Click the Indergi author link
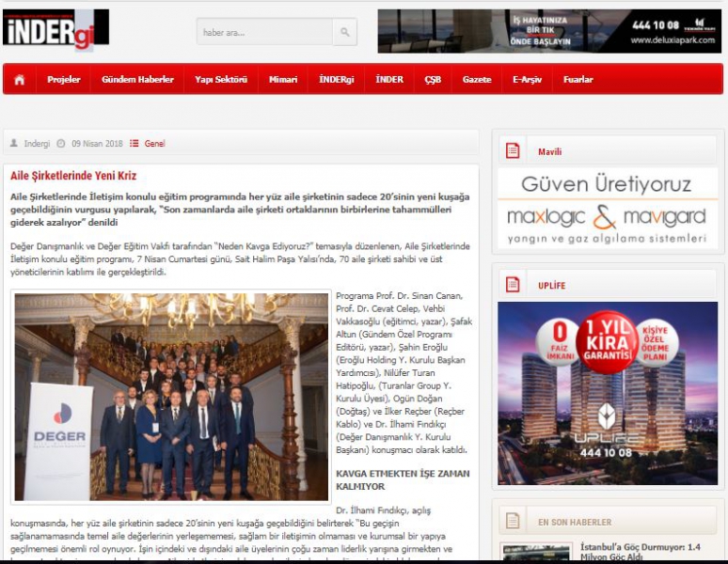This screenshot has height=564, width=728. 37,144
